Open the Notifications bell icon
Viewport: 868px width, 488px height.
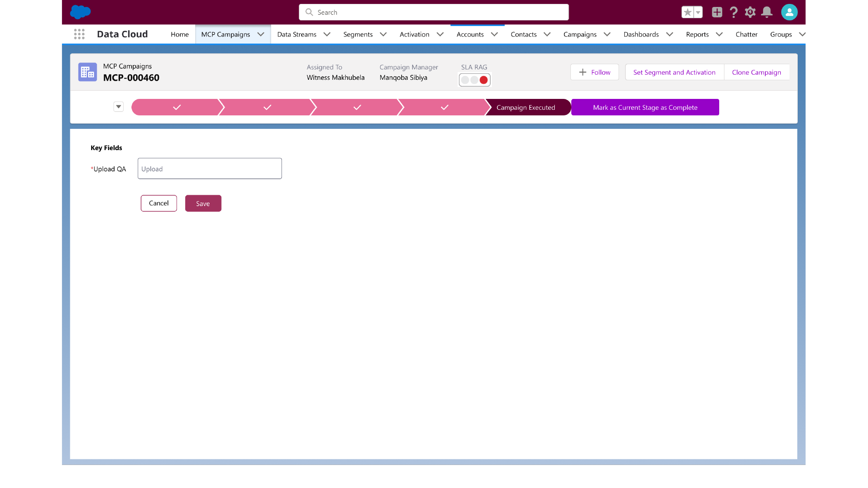[x=767, y=12]
